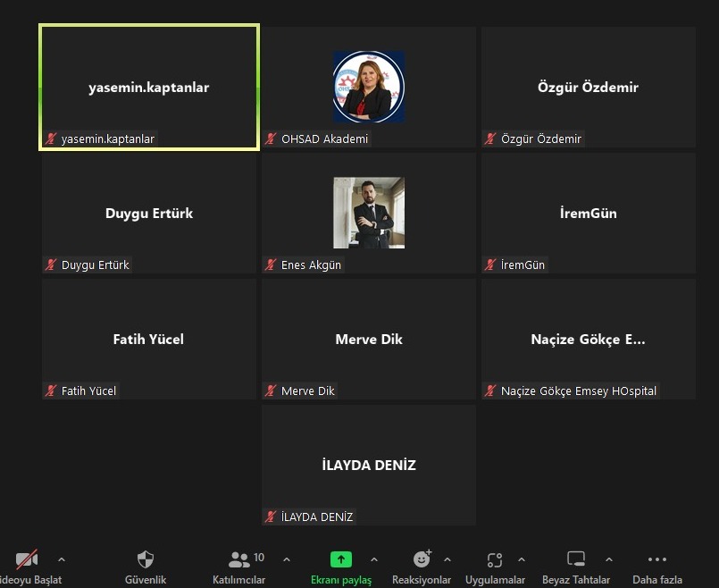Click the Uygulamalar label text
Image resolution: width=719 pixels, height=588 pixels.
click(495, 580)
